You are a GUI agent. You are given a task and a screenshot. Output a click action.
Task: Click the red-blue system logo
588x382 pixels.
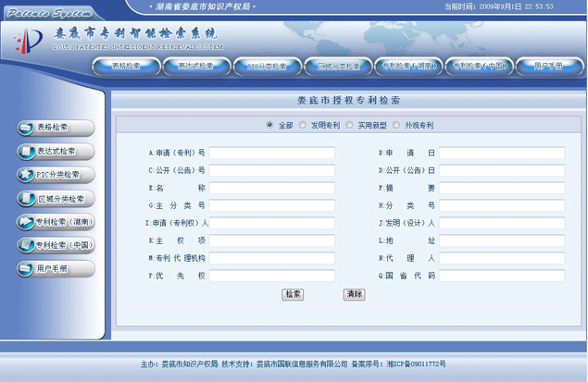click(29, 41)
